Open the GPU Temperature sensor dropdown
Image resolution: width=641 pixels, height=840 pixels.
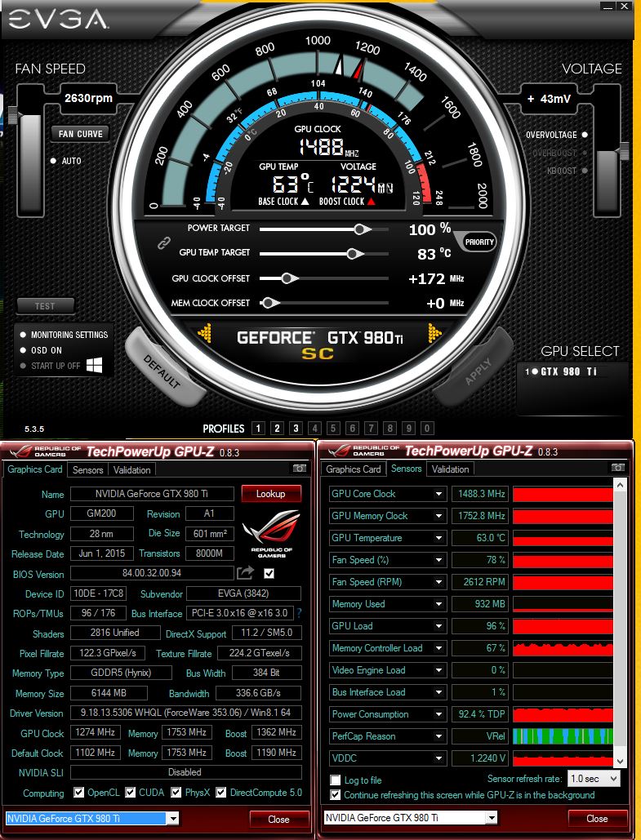[x=439, y=538]
